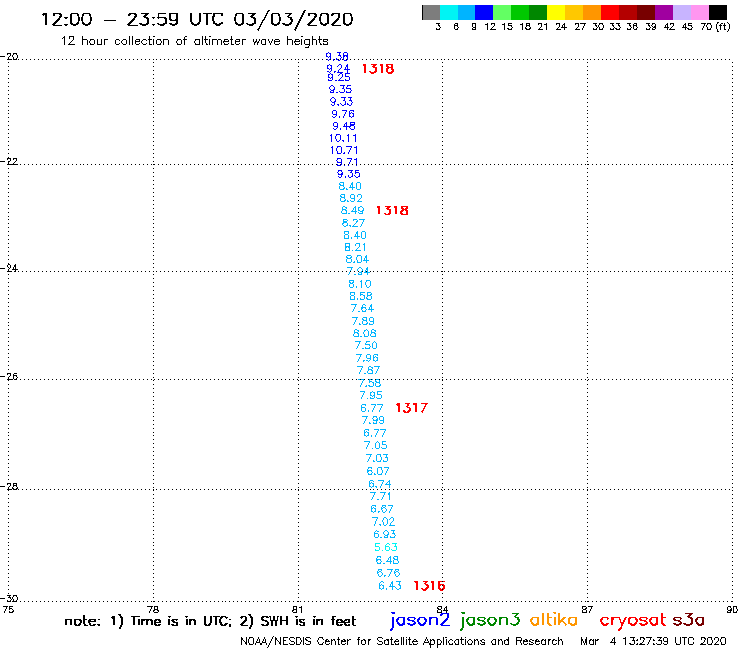Pick the black swatch at the scale's end
Image resolution: width=740 pixels, height=650 pixels.
click(x=718, y=12)
